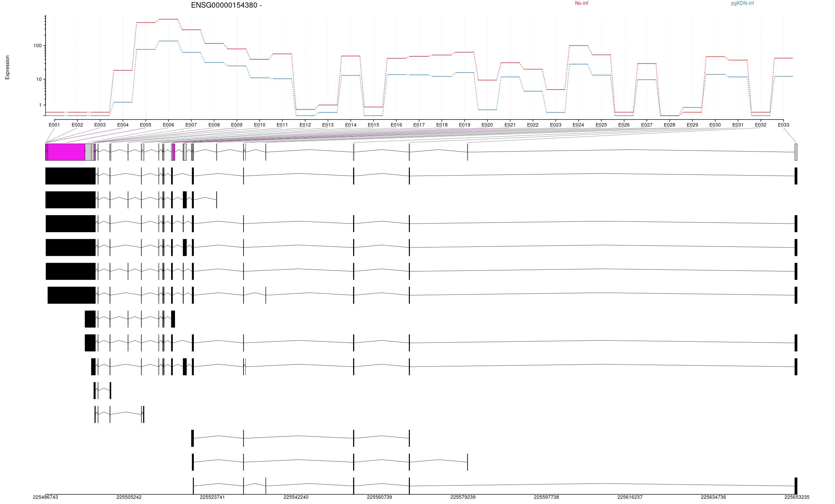Viewport: 835px width, 504px height.
Task: Click exon label E003
Action: point(100,125)
